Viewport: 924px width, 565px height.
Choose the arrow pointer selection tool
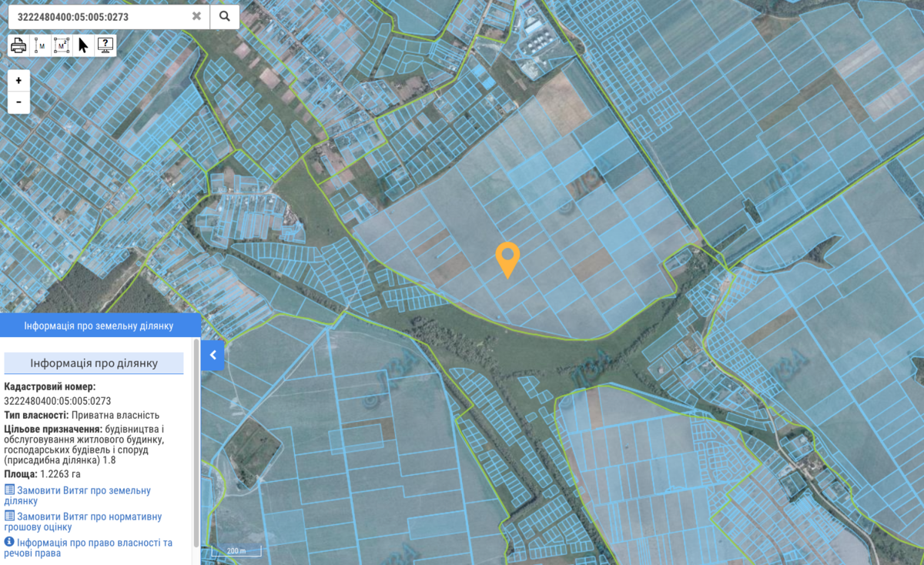click(83, 45)
